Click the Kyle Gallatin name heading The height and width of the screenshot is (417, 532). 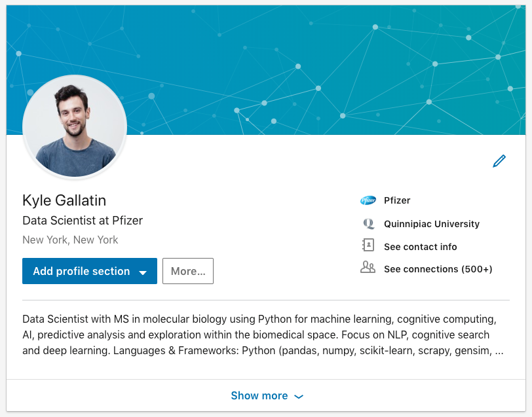coord(64,200)
